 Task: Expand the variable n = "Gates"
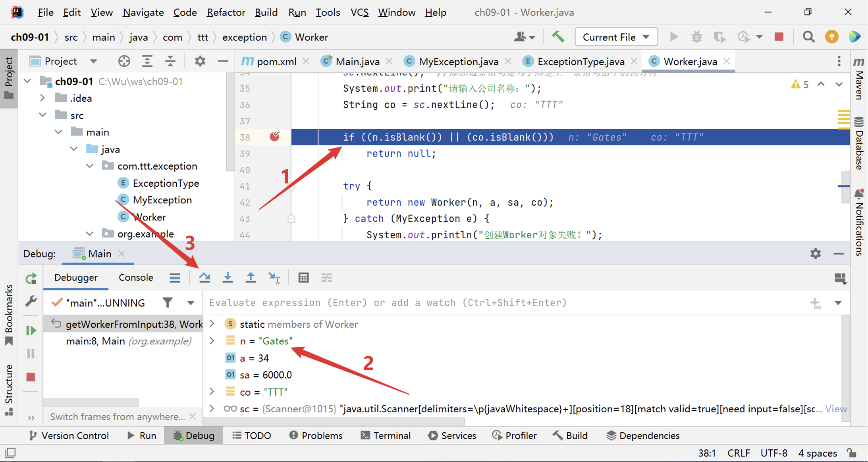coord(212,341)
